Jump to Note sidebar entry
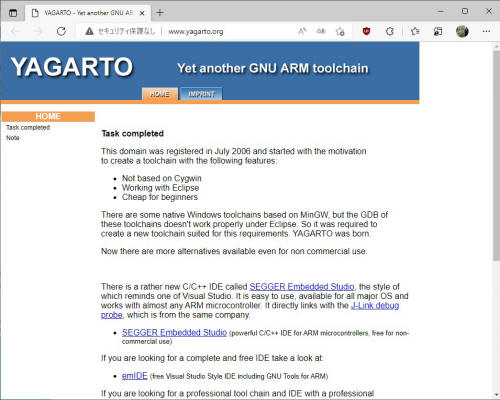Image resolution: width=500 pixels, height=400 pixels. pyautogui.click(x=13, y=138)
